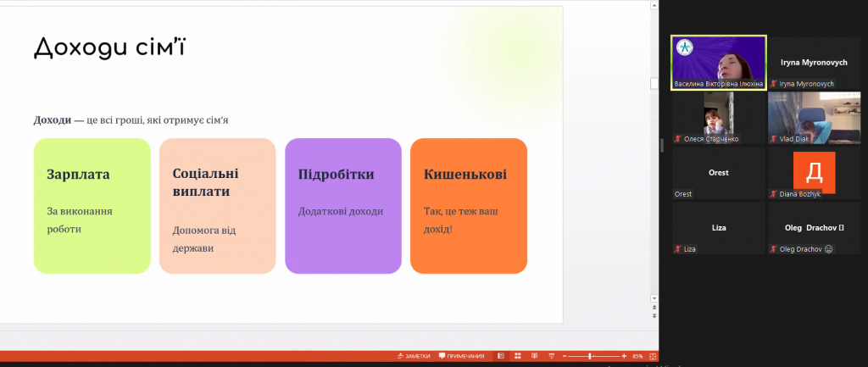Select the Зарплата green card
Viewport: 868px width, 367px height.
click(x=92, y=206)
